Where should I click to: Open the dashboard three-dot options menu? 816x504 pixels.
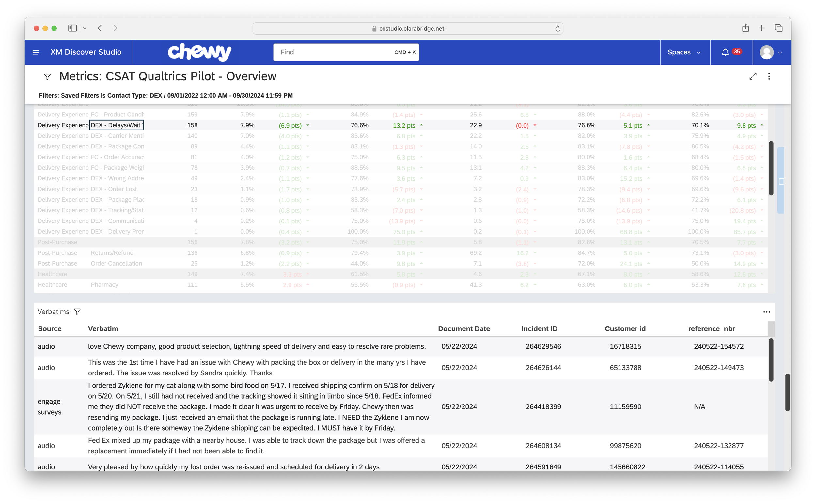coord(769,76)
